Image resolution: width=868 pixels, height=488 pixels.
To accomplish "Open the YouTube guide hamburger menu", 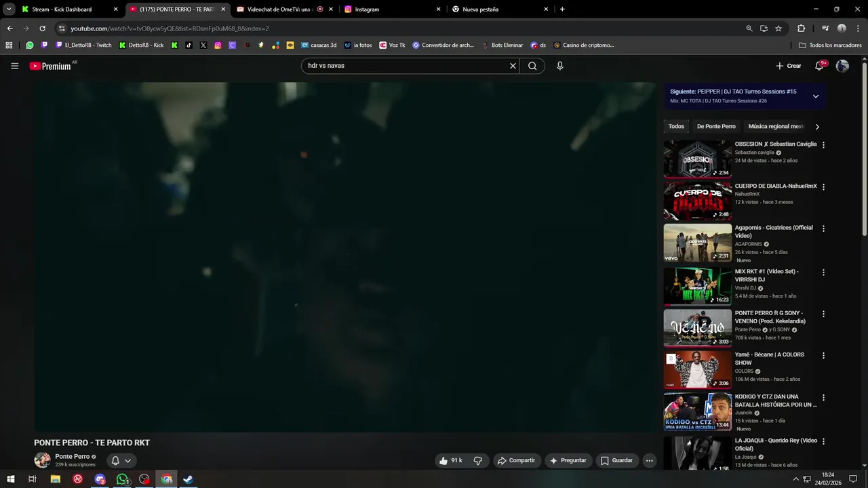I will coord(15,66).
